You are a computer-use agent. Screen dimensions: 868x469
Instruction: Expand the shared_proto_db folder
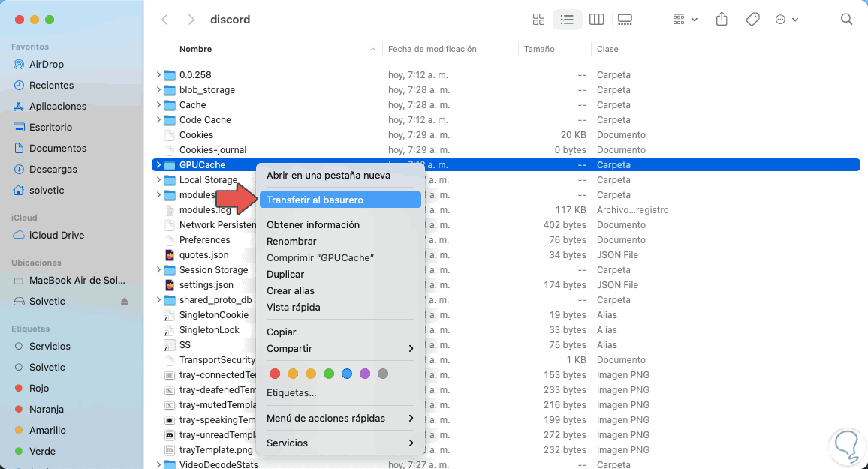pos(158,299)
